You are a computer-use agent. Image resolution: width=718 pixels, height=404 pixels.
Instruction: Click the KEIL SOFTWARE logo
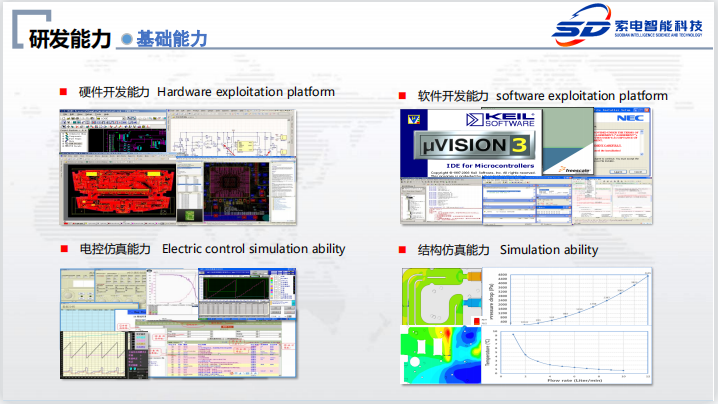(500, 120)
